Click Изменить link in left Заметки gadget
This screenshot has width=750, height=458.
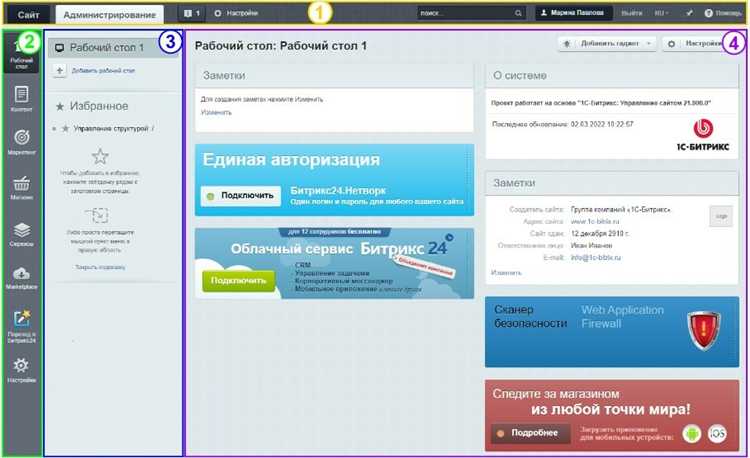pos(216,113)
